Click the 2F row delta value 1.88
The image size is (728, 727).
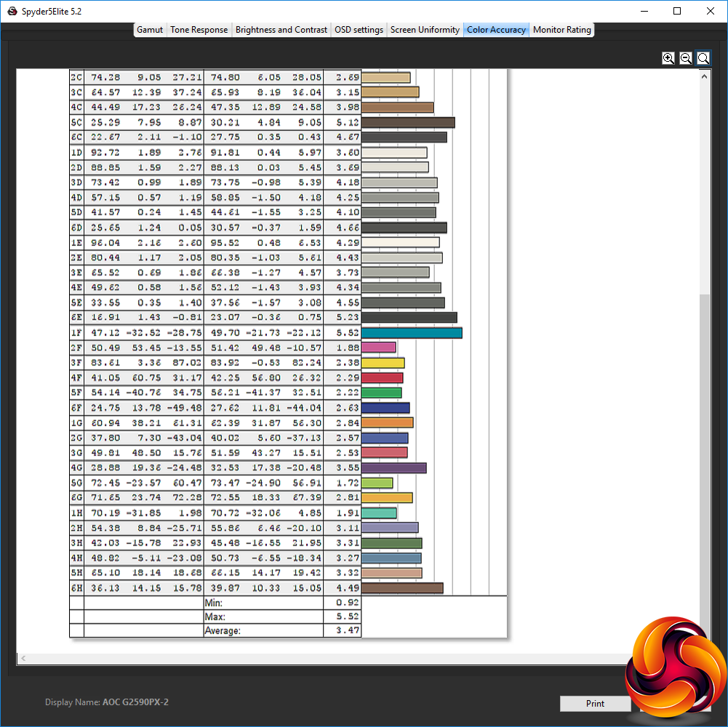(348, 348)
